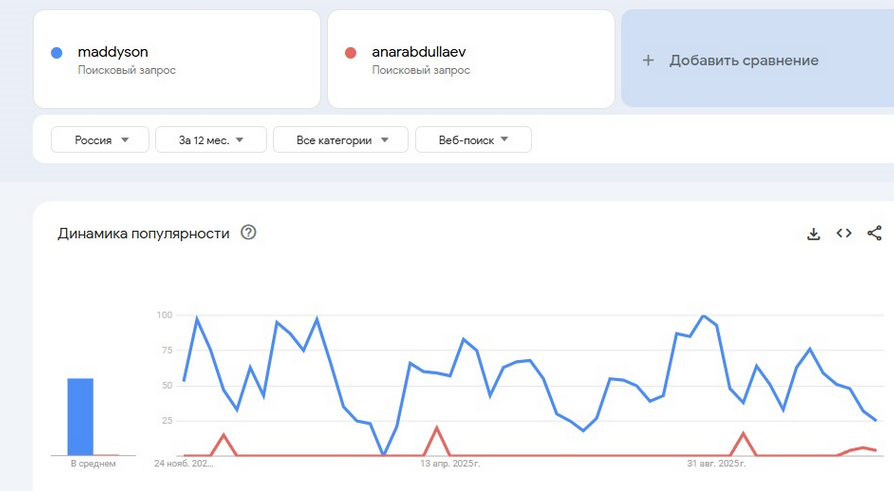Share the popularity dynamics chart
Screen dimensions: 894x491
[x=874, y=233]
